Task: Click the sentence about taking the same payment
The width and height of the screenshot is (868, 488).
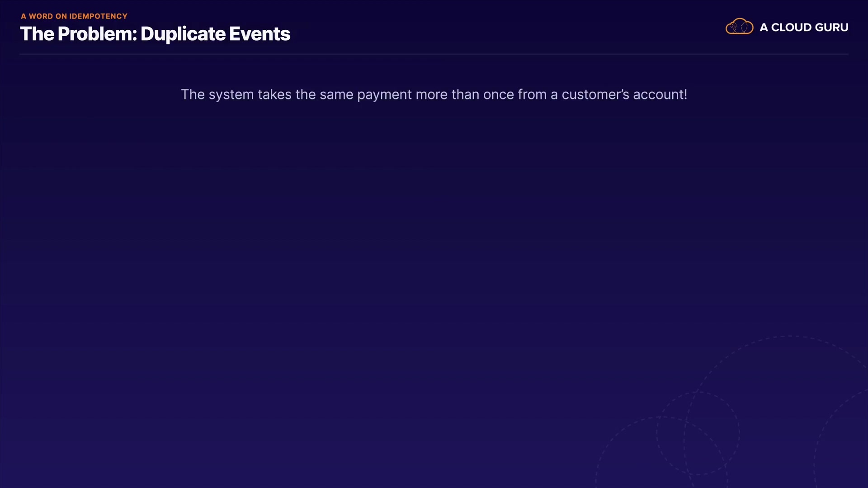Action: (x=434, y=94)
